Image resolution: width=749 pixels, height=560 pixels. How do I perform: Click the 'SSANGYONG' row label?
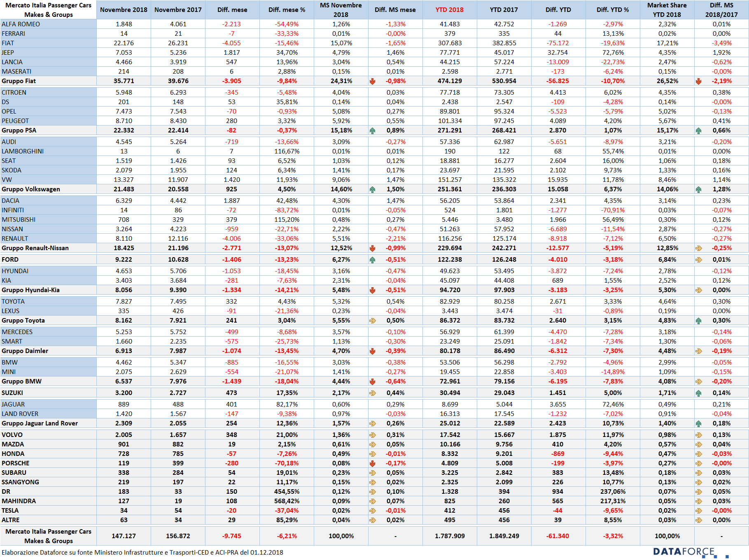[x=20, y=482]
